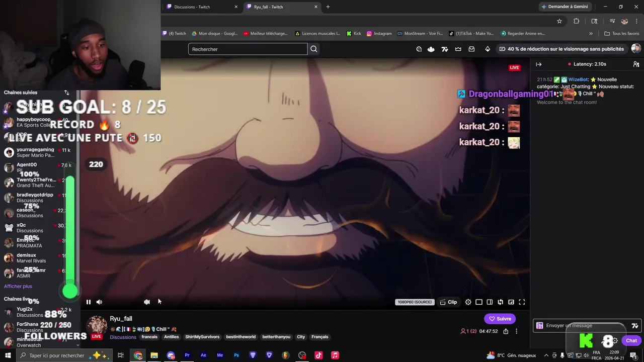The width and height of the screenshot is (644, 362).
Task: Open the Kick bookmark
Action: click(354, 34)
